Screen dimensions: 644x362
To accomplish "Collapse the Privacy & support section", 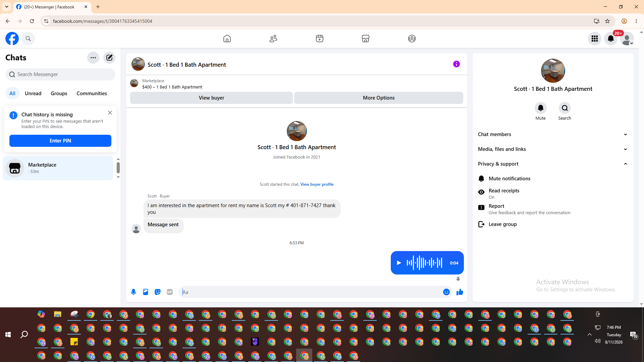I will (553, 164).
